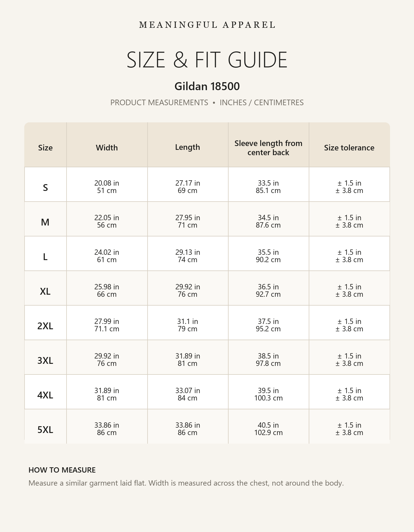The width and height of the screenshot is (414, 532).
Task: Select the Width column header
Action: (x=107, y=147)
